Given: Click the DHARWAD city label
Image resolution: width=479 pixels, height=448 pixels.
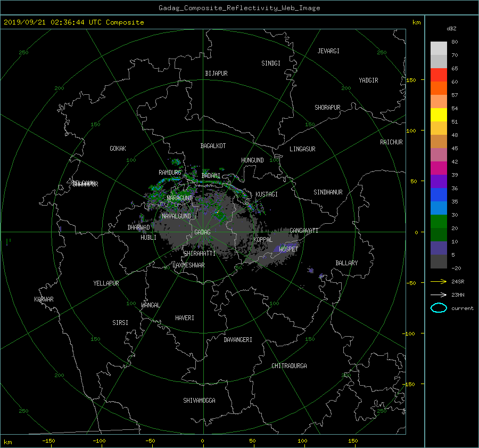Looking at the screenshot, I should [x=138, y=227].
